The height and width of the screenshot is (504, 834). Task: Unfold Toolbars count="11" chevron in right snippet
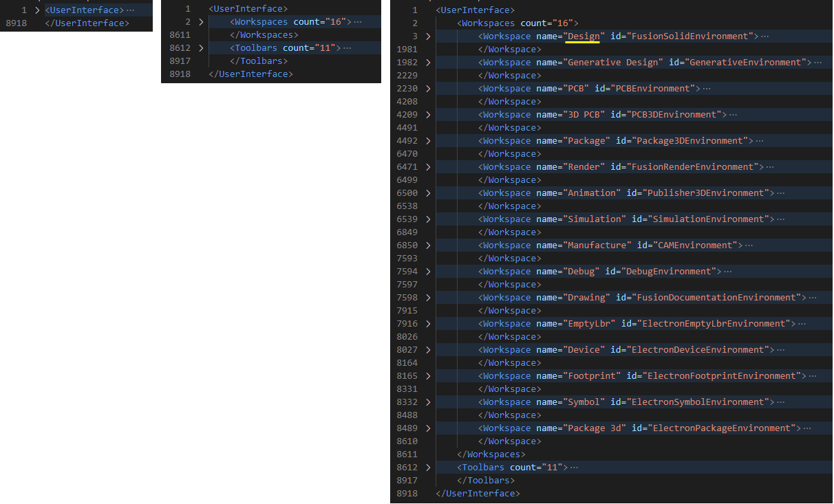tap(427, 468)
